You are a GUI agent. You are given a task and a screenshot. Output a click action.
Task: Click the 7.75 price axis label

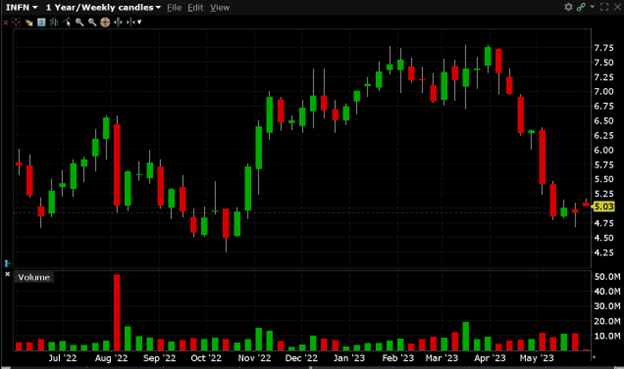coord(604,48)
